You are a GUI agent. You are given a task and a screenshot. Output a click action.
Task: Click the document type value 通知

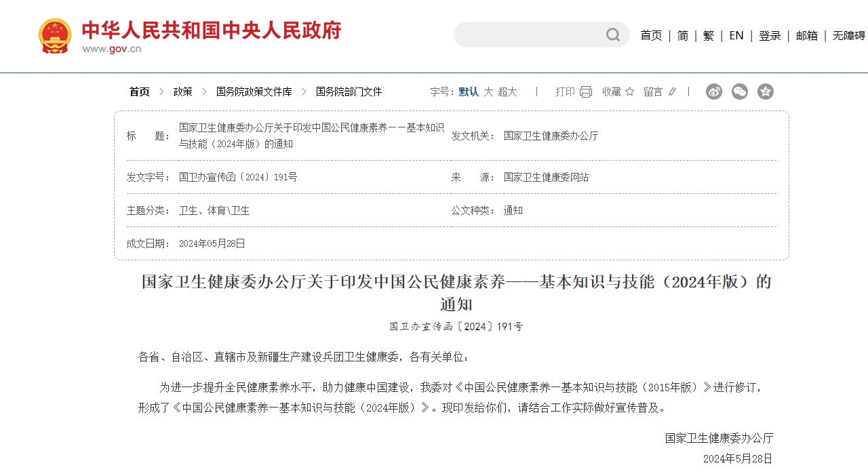point(513,210)
